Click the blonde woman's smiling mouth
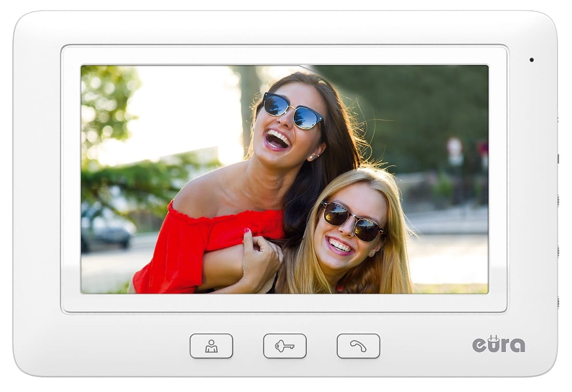 [x=340, y=246]
